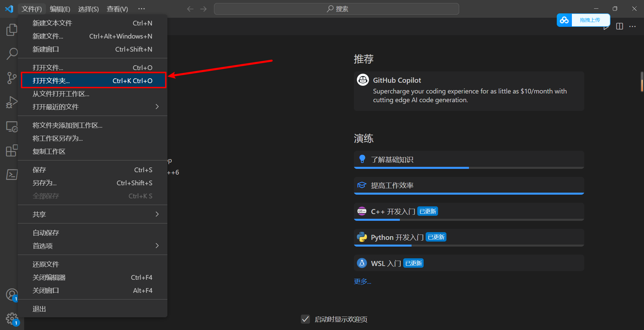The width and height of the screenshot is (644, 330).
Task: Go back with the left arrow
Action: (190, 9)
